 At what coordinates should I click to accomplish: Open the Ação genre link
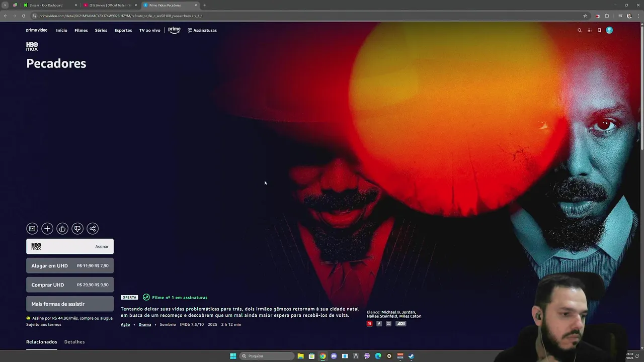tap(125, 324)
